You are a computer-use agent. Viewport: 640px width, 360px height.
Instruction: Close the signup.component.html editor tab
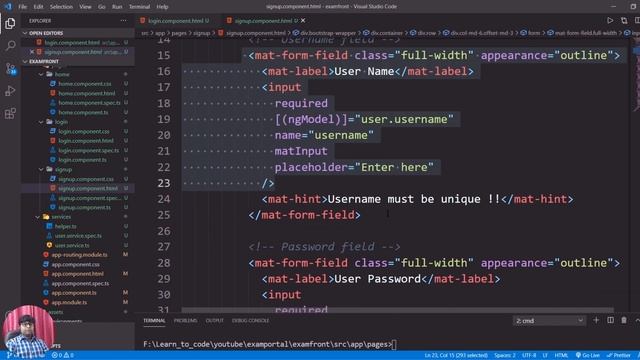coord(303,20)
